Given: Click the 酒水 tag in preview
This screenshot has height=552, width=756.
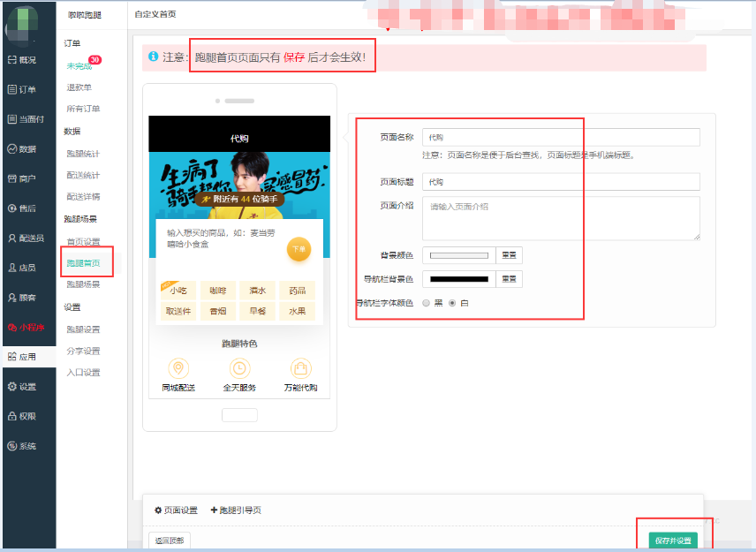Looking at the screenshot, I should tap(258, 291).
